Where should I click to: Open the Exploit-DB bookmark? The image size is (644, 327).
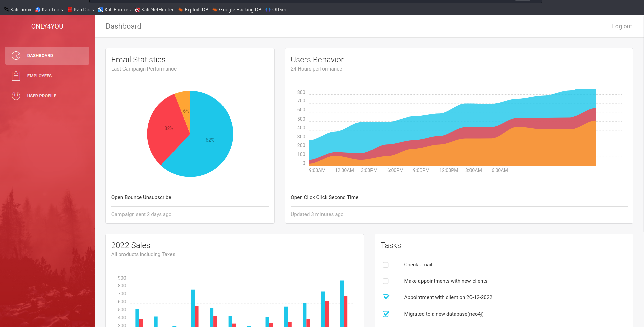(193, 10)
